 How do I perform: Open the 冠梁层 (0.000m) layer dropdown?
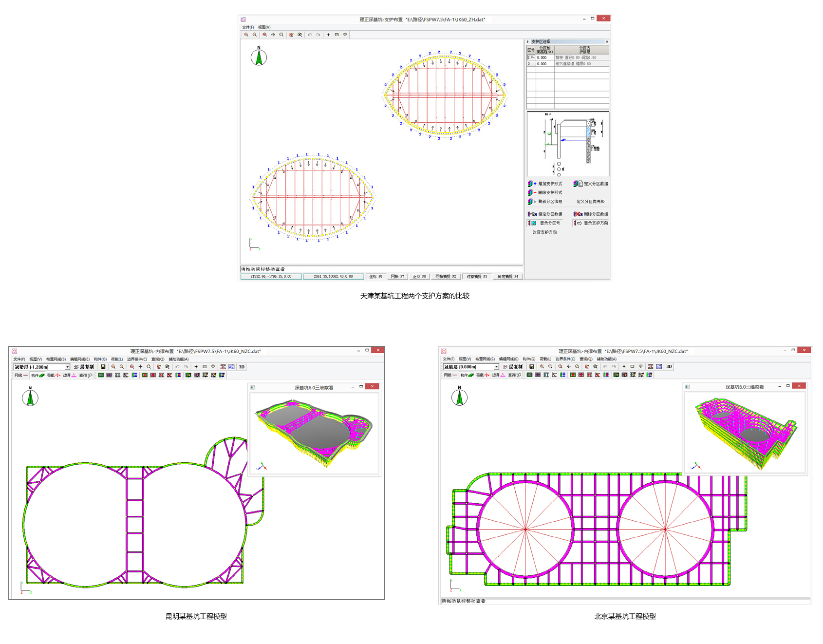point(496,367)
